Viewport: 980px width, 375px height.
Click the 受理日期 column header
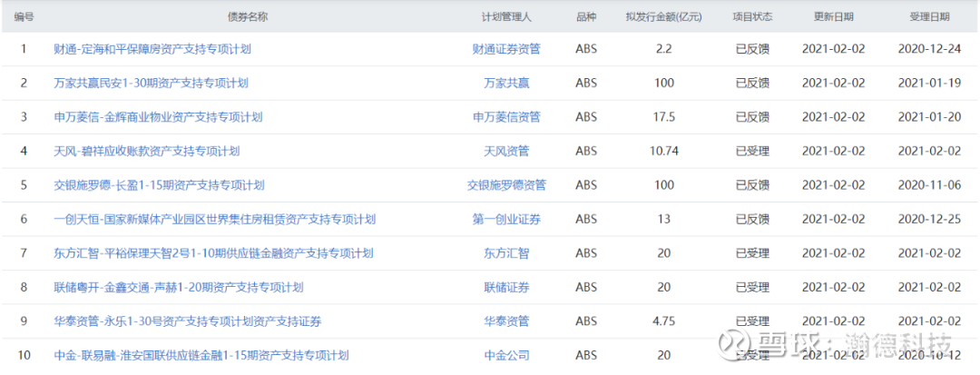[x=929, y=16]
